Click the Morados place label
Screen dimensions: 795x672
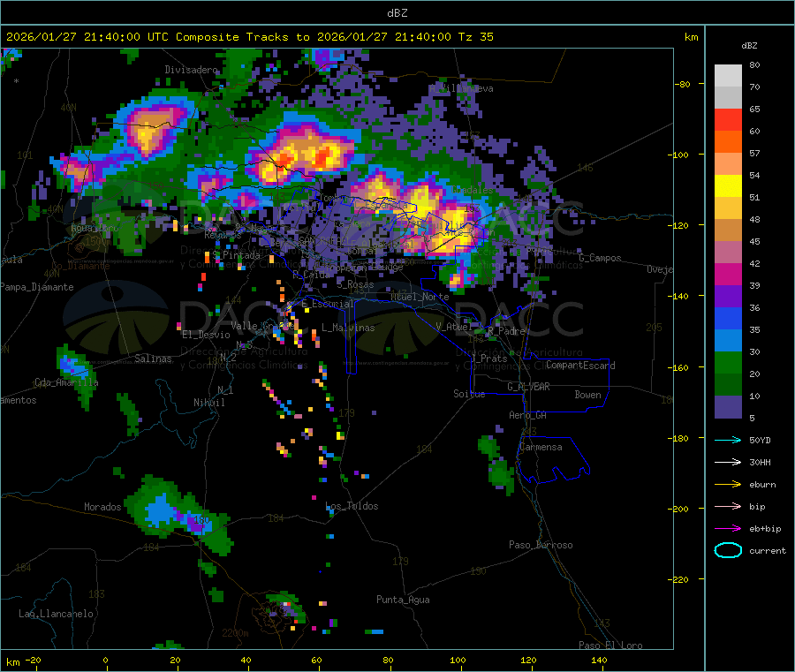[x=102, y=507]
